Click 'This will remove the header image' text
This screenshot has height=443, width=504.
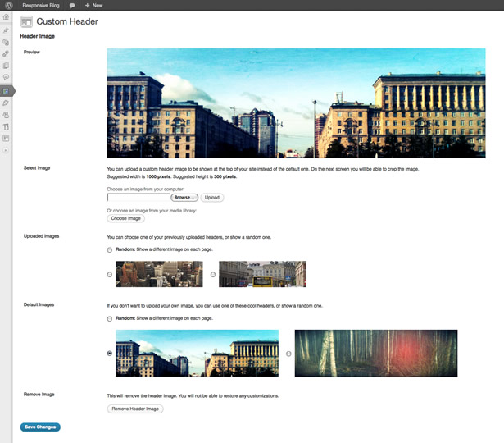tap(142, 396)
